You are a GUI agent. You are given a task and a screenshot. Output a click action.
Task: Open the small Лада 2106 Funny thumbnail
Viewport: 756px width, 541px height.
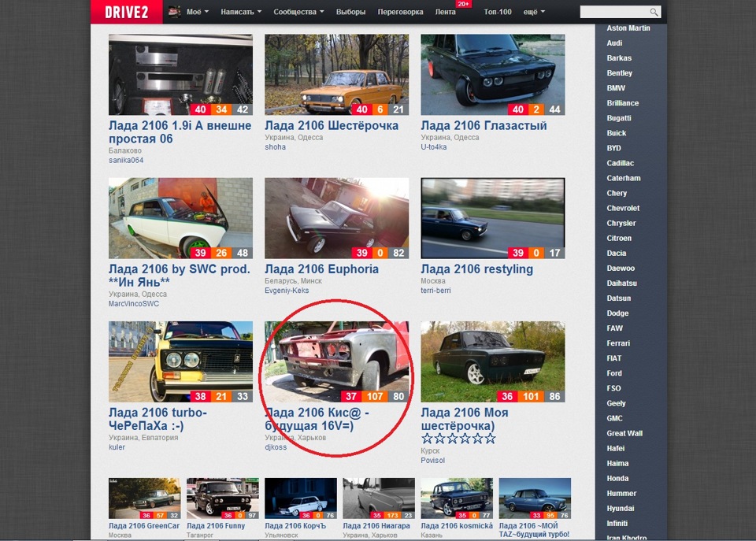tap(222, 498)
